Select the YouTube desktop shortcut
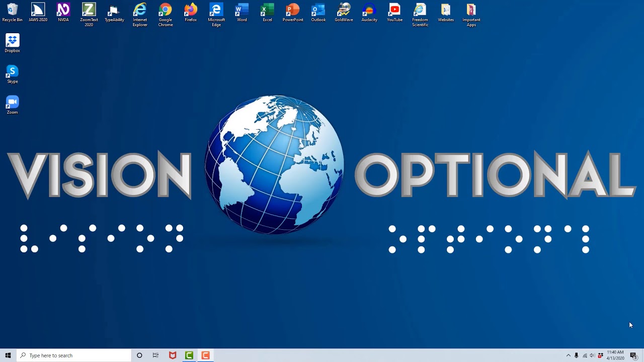 (x=395, y=13)
